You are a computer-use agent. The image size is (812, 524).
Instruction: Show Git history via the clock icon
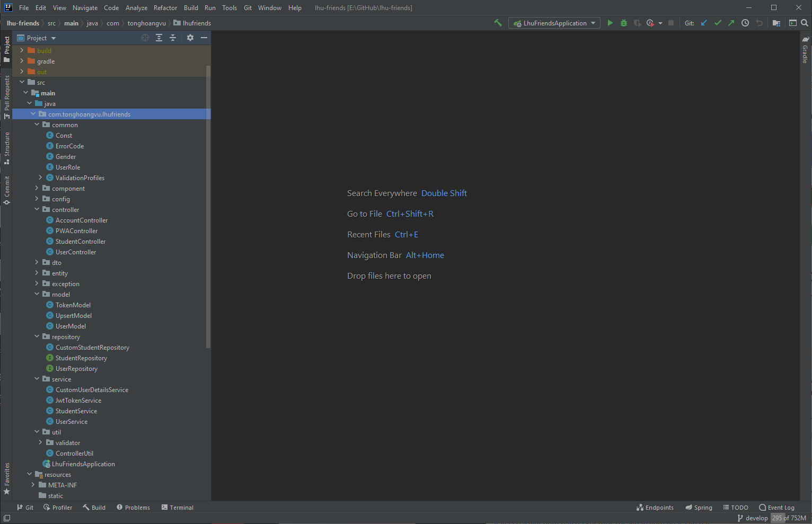[745, 23]
